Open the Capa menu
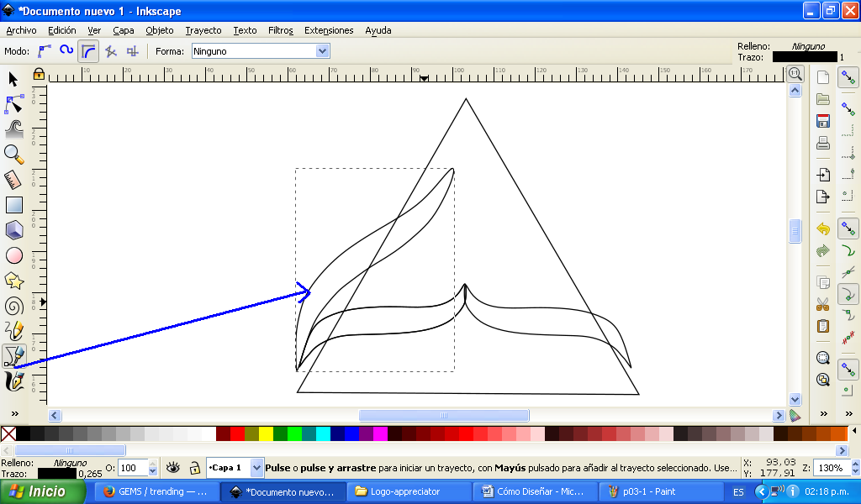Viewport: 861px width, 504px height. coord(124,30)
